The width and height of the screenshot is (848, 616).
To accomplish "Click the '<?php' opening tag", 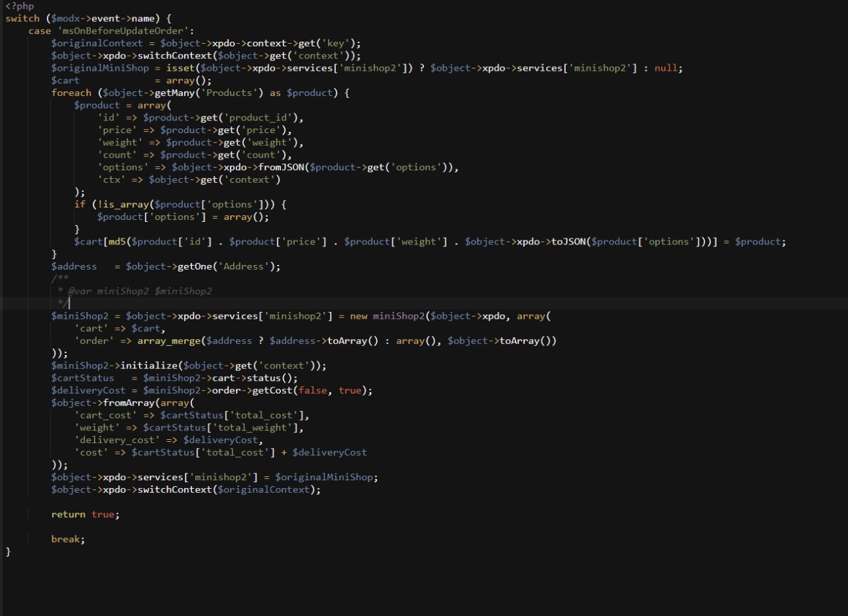I will 20,6.
